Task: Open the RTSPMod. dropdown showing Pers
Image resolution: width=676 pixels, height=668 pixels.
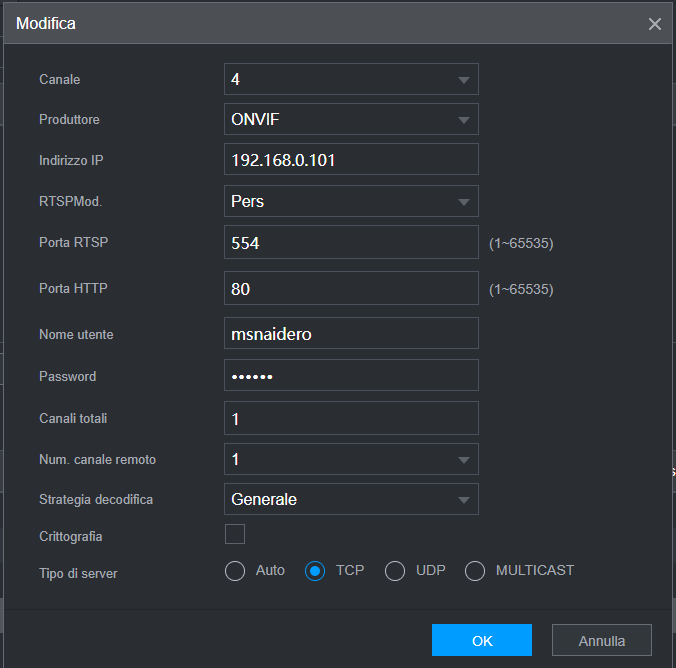Action: [x=351, y=201]
